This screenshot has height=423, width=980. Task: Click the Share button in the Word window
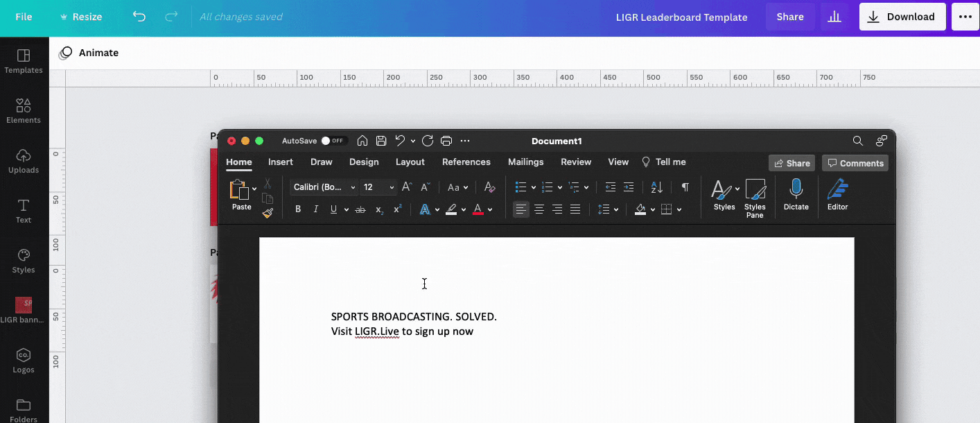[x=791, y=163]
